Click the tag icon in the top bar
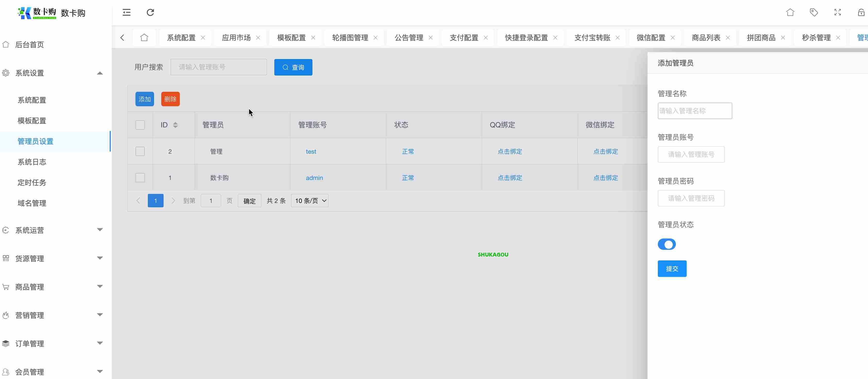 814,12
